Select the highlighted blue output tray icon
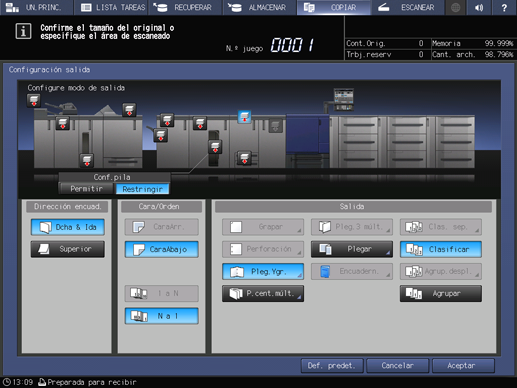 point(244,117)
